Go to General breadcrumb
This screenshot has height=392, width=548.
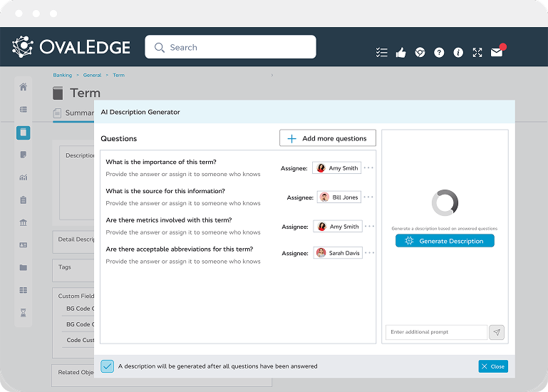[92, 75]
